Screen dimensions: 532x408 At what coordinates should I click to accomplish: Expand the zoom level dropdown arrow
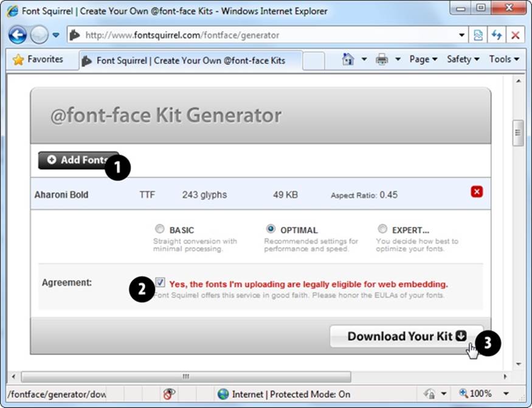pos(506,394)
